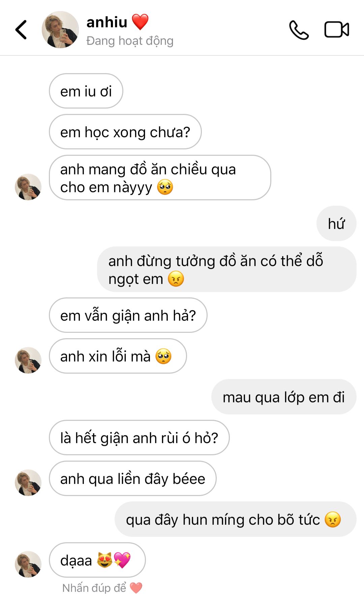
Task: Start a video call with anhiu
Action: coord(336,30)
